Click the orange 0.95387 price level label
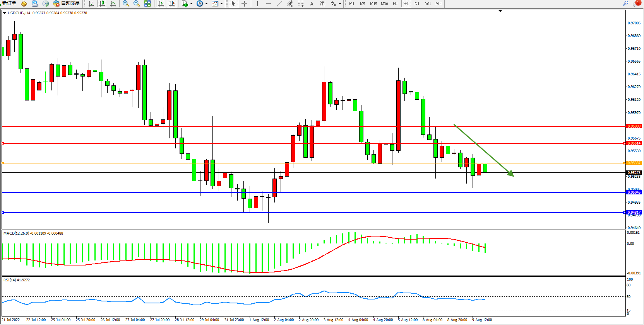The image size is (644, 325). 634,163
